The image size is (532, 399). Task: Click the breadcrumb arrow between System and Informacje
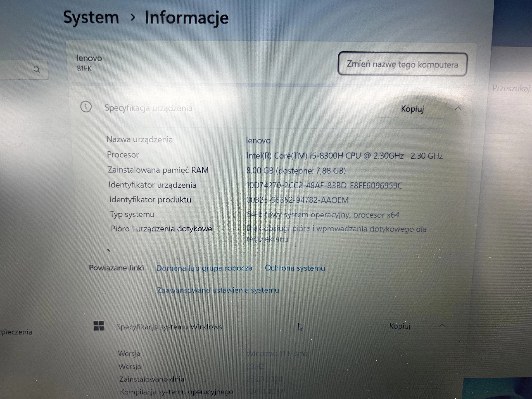[x=132, y=17]
